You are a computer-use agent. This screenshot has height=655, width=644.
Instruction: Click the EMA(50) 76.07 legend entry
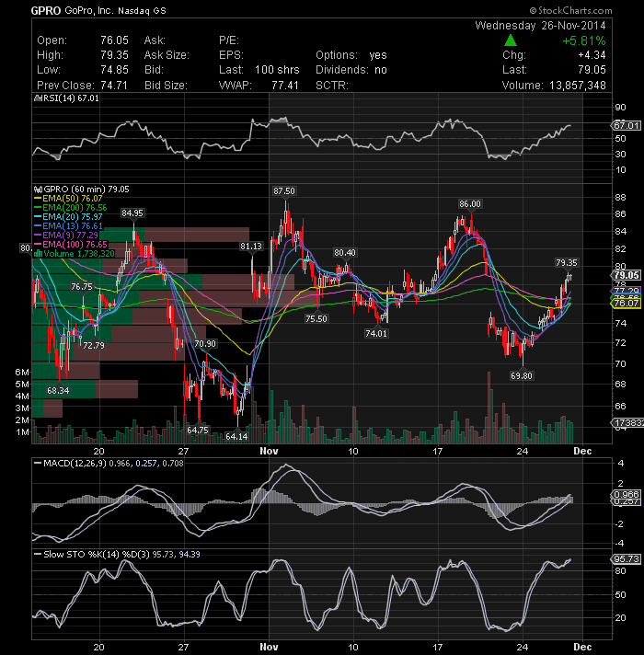tap(68, 199)
